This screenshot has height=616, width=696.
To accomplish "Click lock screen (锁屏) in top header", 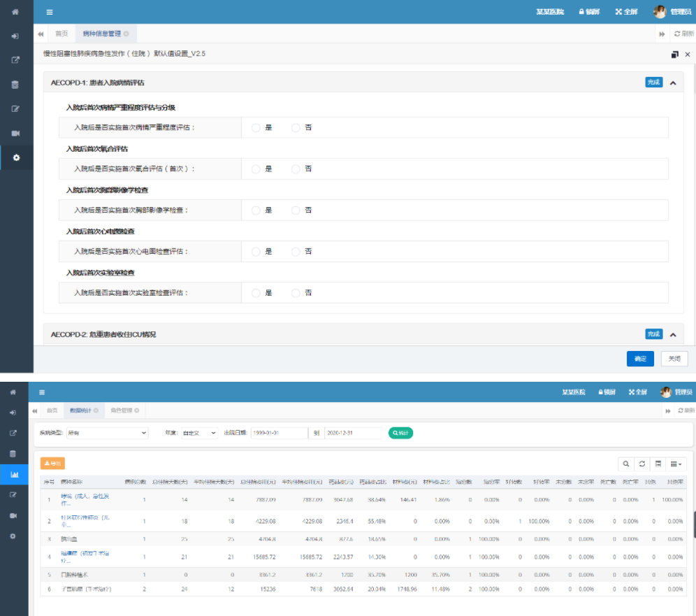I will 589,12.
